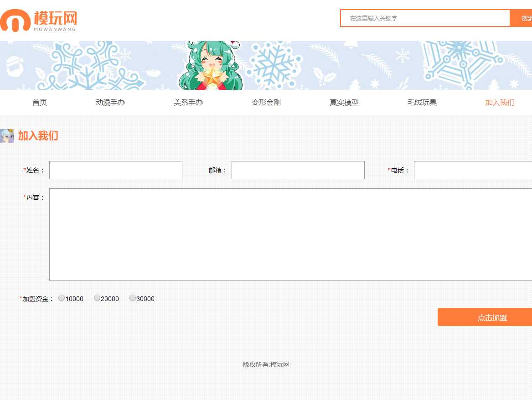Click the 加入我们 navigation link
Screen dimensions: 532x400
pos(500,103)
